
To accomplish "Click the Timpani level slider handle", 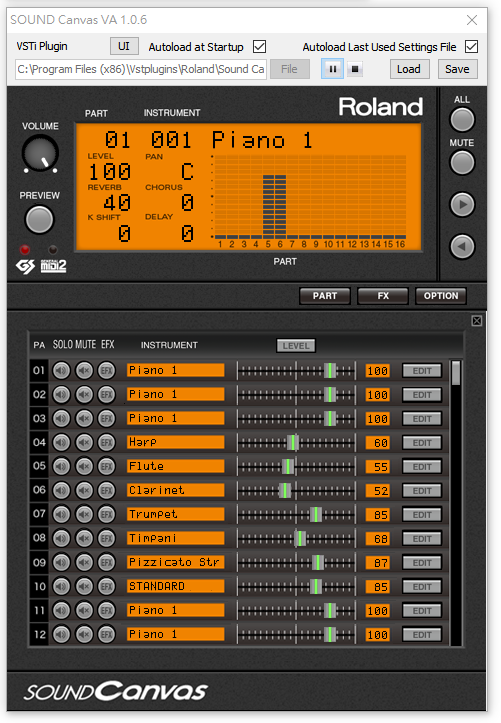I will (300, 539).
